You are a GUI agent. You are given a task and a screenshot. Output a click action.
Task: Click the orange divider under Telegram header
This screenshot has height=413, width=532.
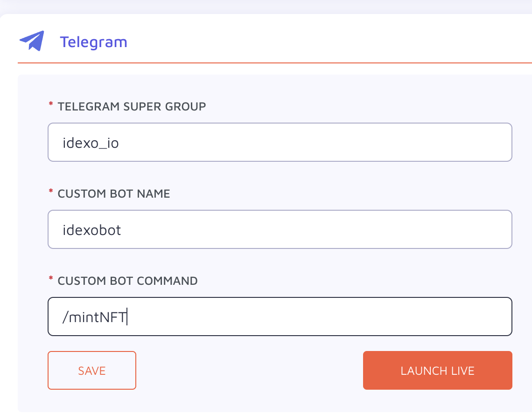[275, 62]
